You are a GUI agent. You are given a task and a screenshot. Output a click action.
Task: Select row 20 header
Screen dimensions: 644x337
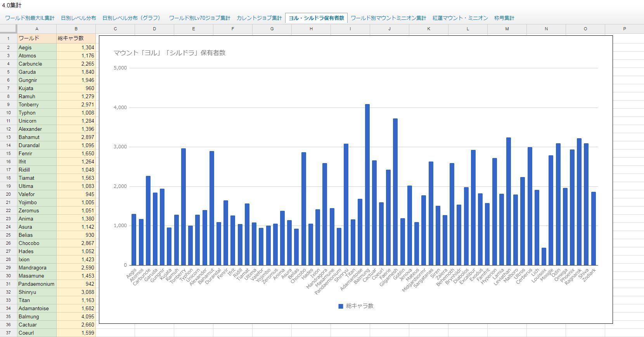(x=8, y=194)
